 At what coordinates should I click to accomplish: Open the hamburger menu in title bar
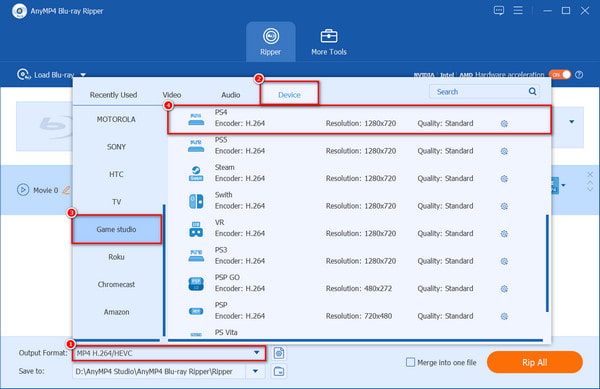click(x=518, y=10)
